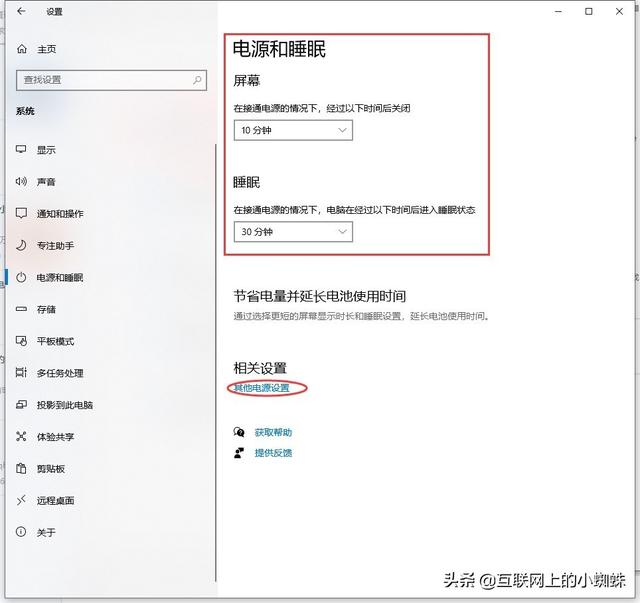Click the magnifier icon in search box
The width and height of the screenshot is (640, 603).
pos(198,80)
